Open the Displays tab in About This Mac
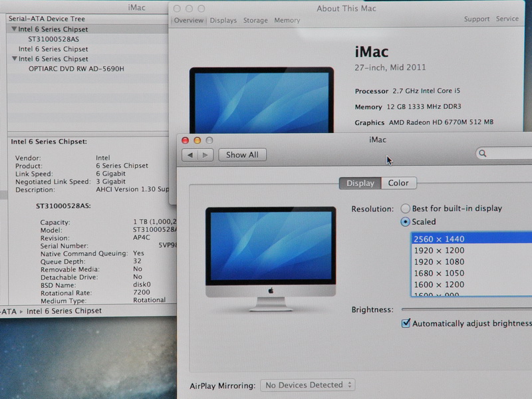 click(223, 21)
